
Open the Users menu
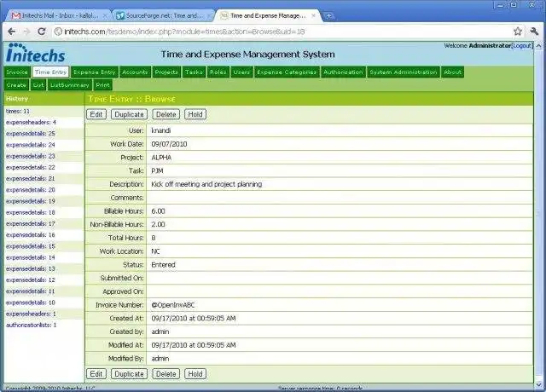click(241, 72)
